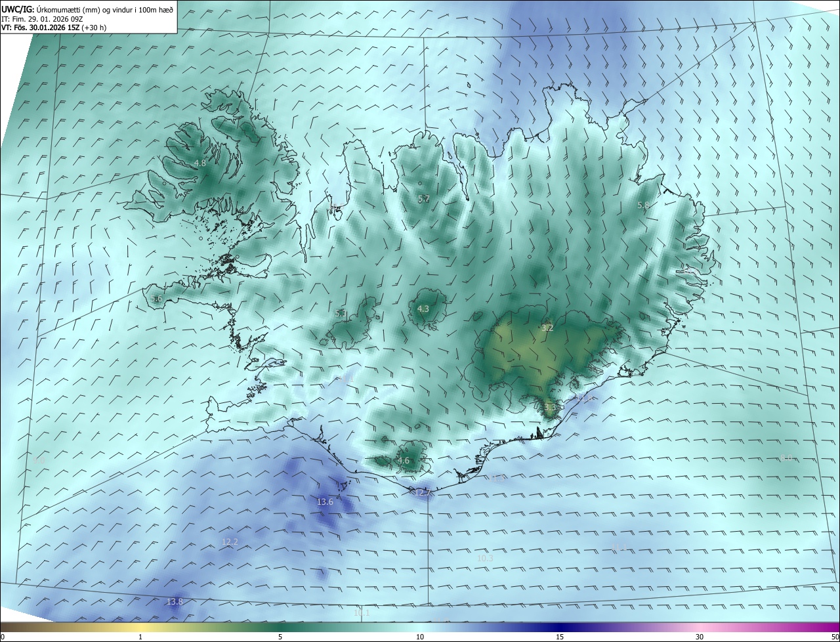Click the 5.8 value in east Iceland
The height and width of the screenshot is (642, 840).
pos(643,205)
